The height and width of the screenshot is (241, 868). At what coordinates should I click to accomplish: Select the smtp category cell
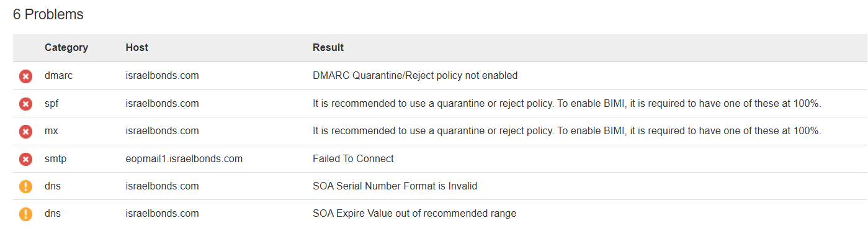click(55, 159)
